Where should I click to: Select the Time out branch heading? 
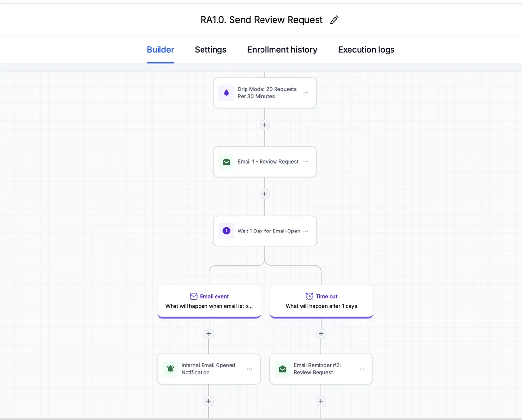(327, 296)
